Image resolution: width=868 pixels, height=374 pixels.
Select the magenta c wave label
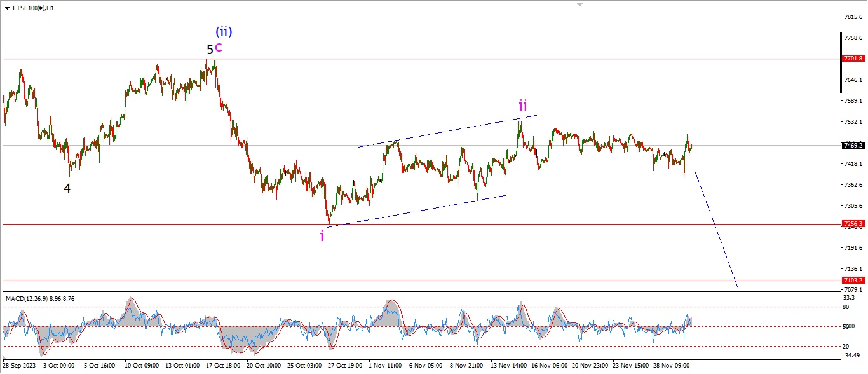[x=219, y=47]
